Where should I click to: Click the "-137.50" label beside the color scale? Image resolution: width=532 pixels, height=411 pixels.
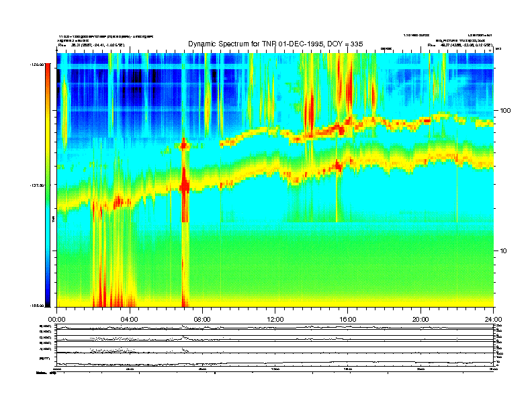[38, 185]
